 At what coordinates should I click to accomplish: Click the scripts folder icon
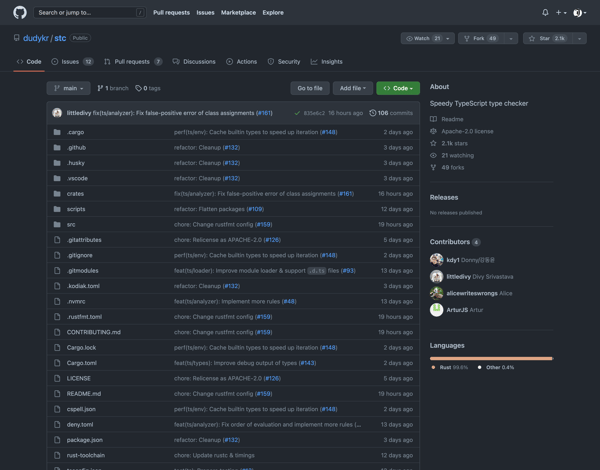coord(57,209)
